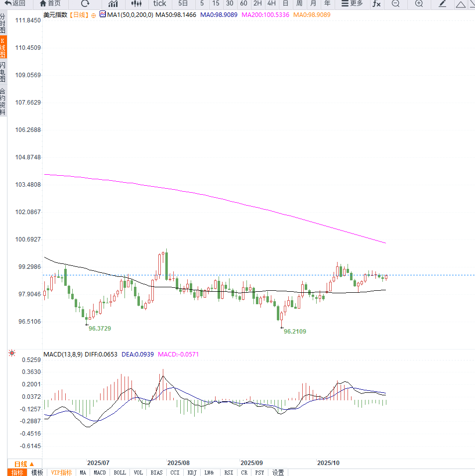Apply the CR indicator
Image resolution: width=475 pixels, height=476 pixels.
(x=244, y=473)
